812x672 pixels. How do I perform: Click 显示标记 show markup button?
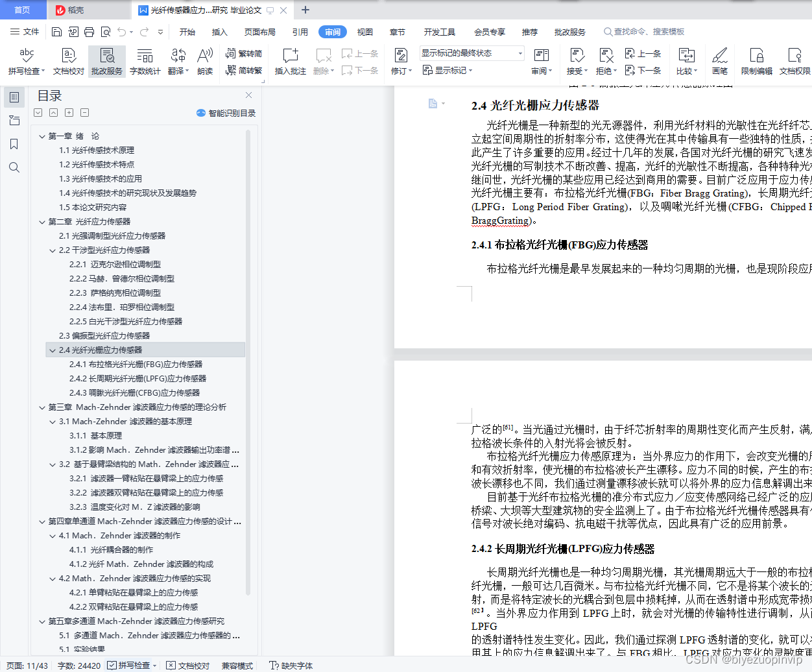click(x=448, y=70)
